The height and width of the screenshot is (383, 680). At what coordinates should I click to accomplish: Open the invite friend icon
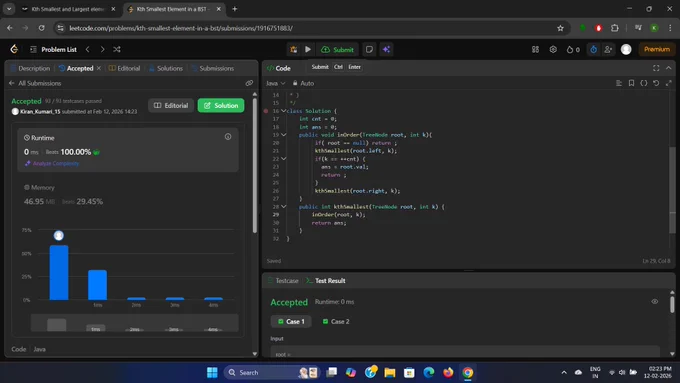point(608,49)
